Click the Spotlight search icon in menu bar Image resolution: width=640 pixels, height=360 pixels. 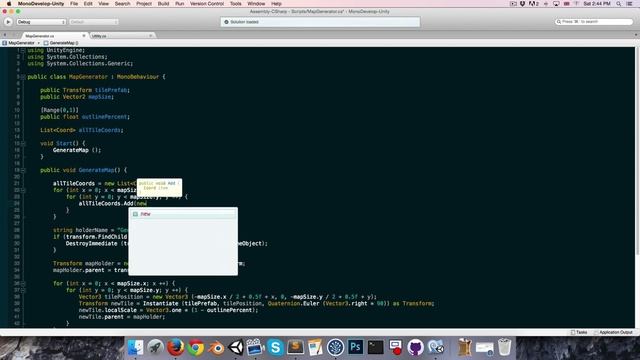(x=619, y=4)
